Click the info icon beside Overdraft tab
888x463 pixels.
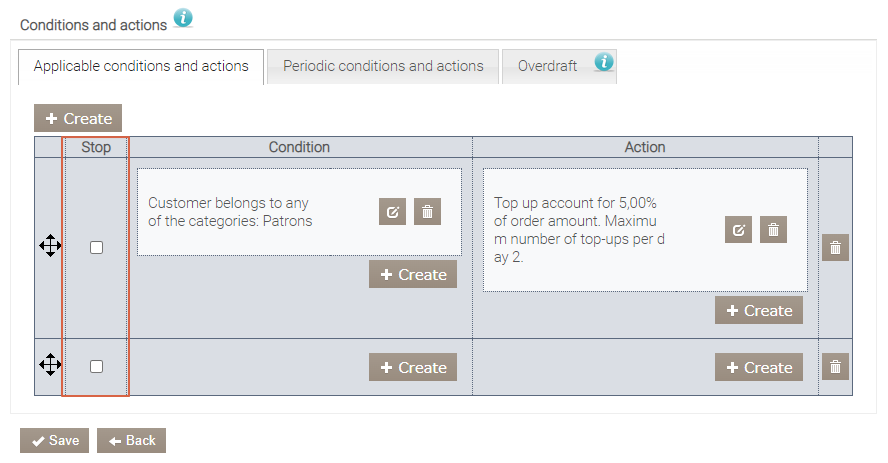604,63
